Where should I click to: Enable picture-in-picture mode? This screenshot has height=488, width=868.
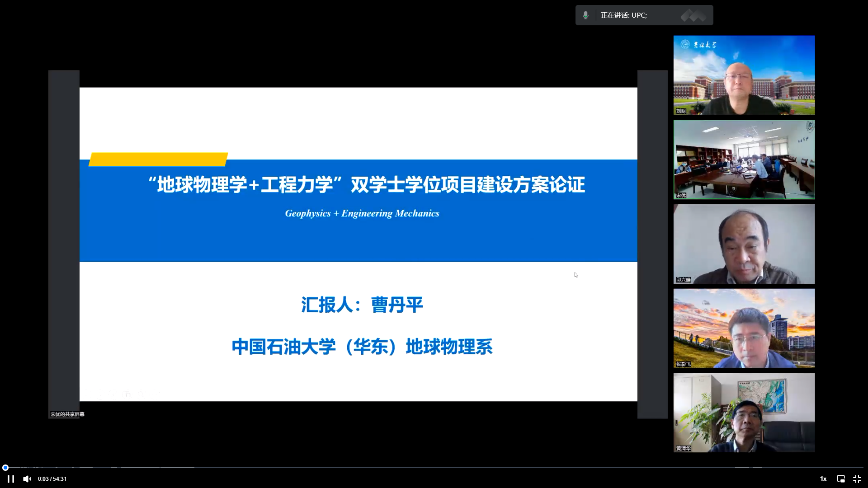click(840, 479)
